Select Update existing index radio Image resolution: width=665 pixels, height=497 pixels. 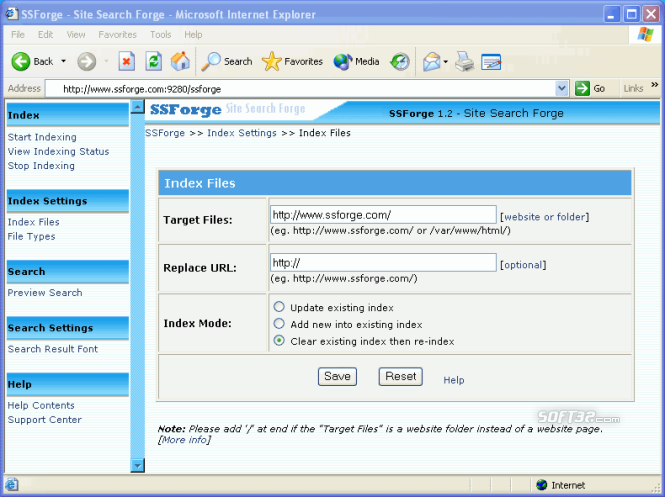click(279, 307)
